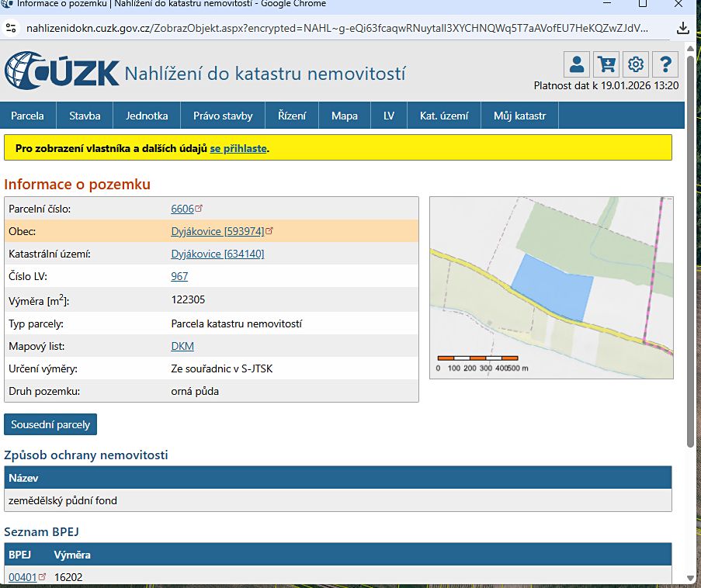Click the download icon in Chrome's address bar

[x=682, y=28]
